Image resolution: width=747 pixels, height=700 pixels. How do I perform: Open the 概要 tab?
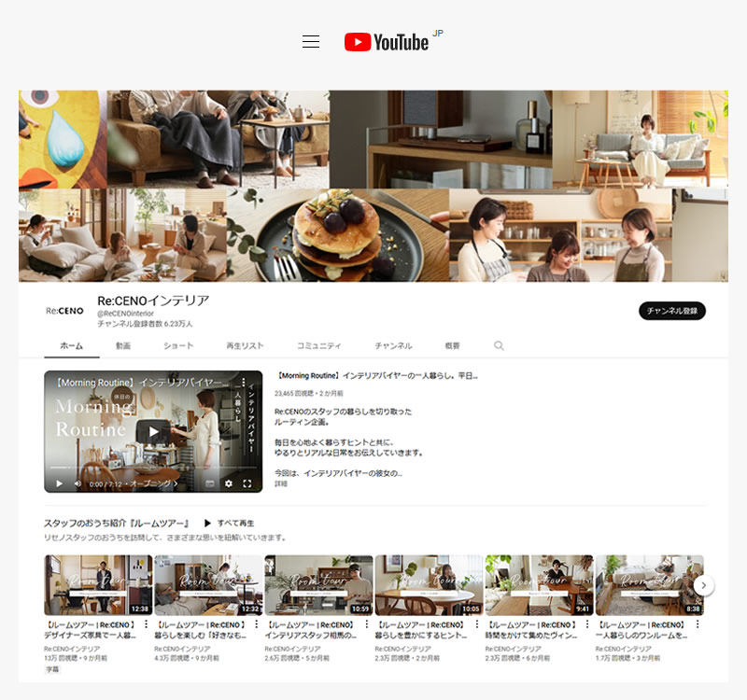452,345
